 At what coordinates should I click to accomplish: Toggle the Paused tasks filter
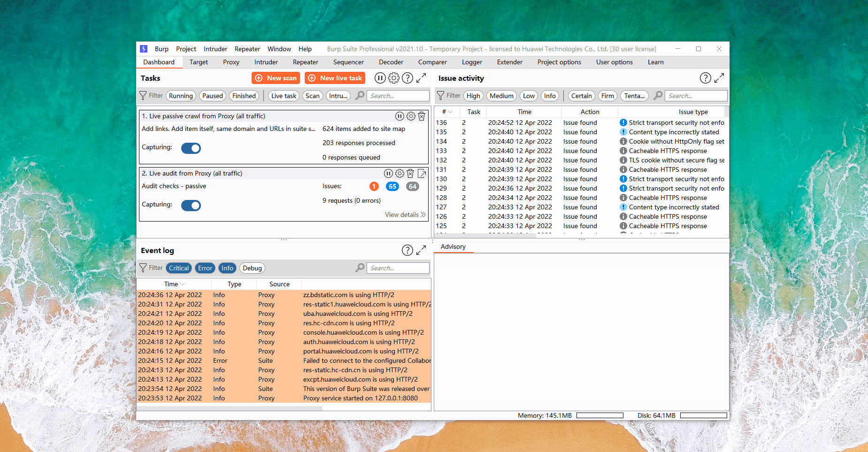click(213, 96)
